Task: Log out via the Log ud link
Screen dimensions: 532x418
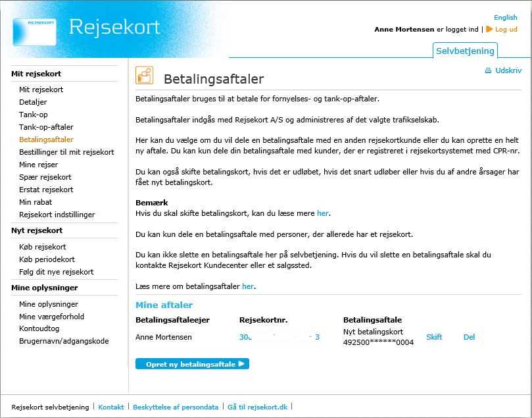Action: coord(506,30)
